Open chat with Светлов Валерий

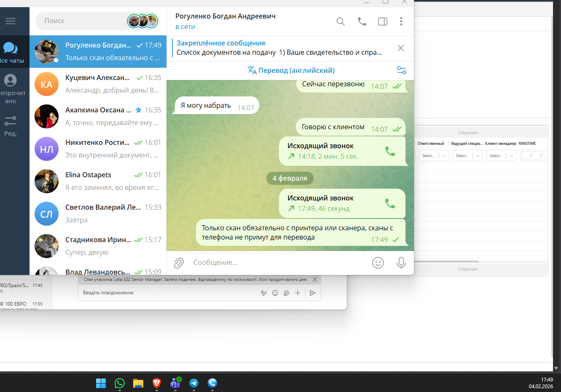pos(98,213)
